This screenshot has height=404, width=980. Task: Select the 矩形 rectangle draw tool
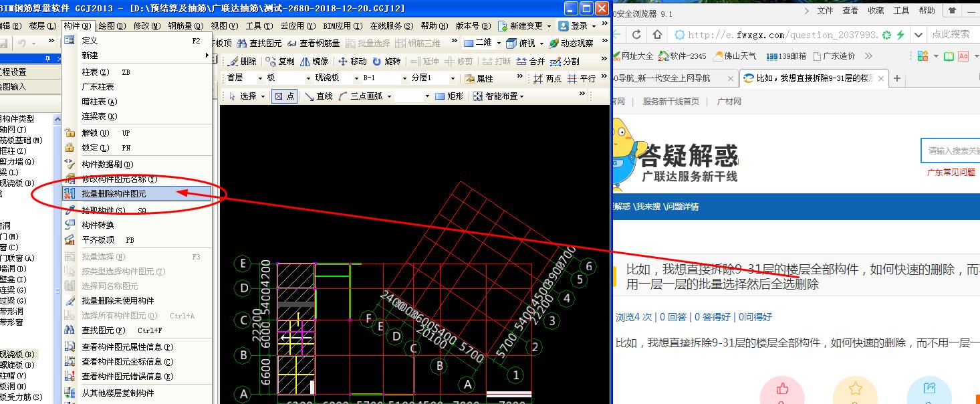449,96
